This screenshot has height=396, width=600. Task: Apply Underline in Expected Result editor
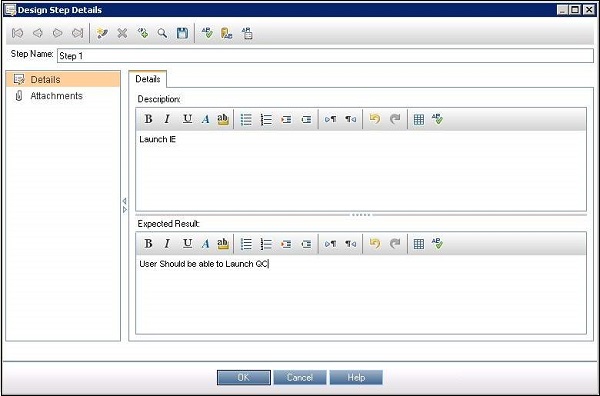(187, 244)
